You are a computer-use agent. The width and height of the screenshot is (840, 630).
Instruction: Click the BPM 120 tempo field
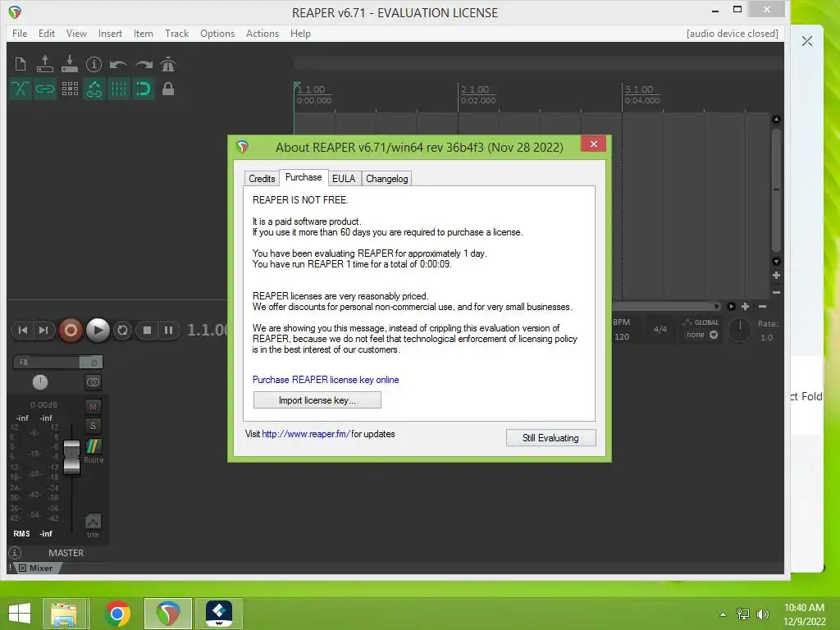tap(622, 336)
